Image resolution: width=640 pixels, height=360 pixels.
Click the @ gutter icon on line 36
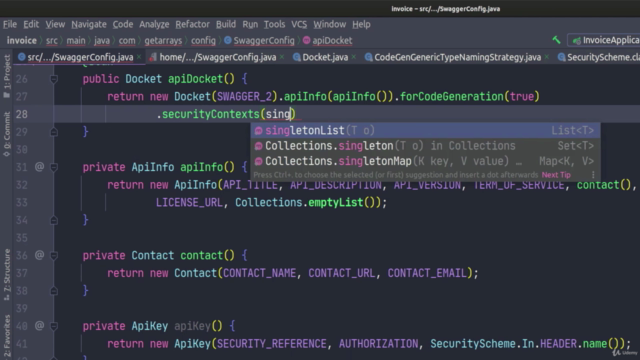pos(39,255)
